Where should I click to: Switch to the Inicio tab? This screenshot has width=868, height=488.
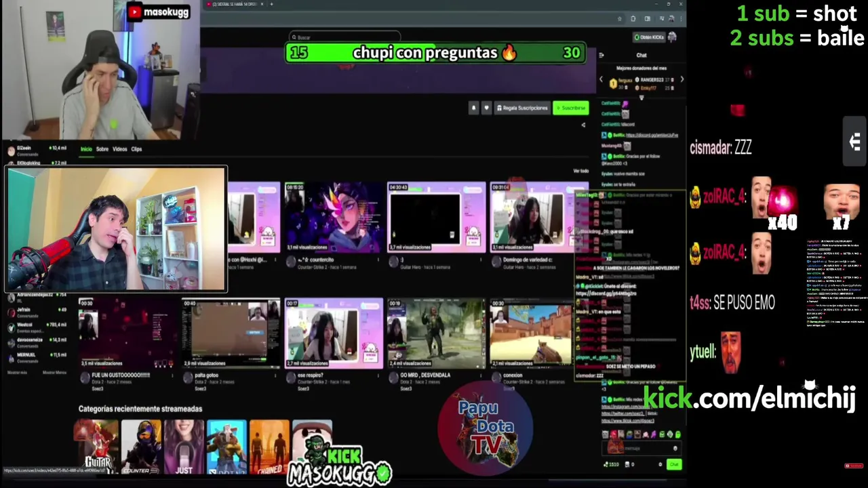tap(86, 149)
